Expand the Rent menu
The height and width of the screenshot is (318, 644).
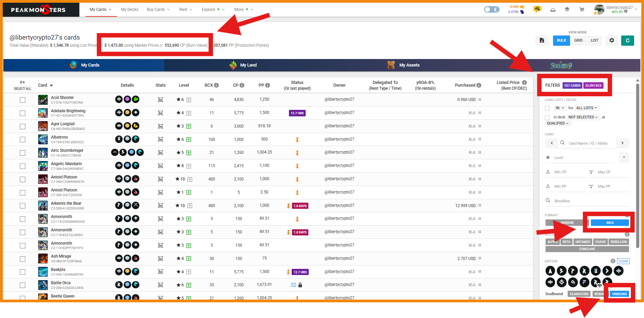pos(186,10)
